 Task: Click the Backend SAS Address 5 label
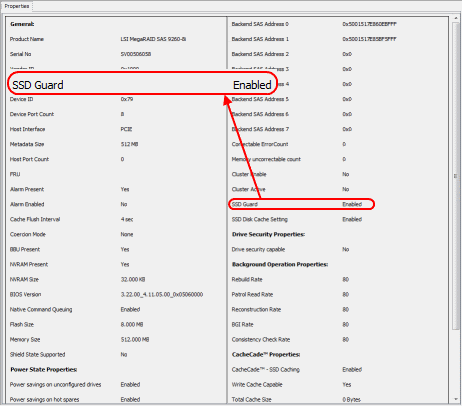[x=260, y=99]
